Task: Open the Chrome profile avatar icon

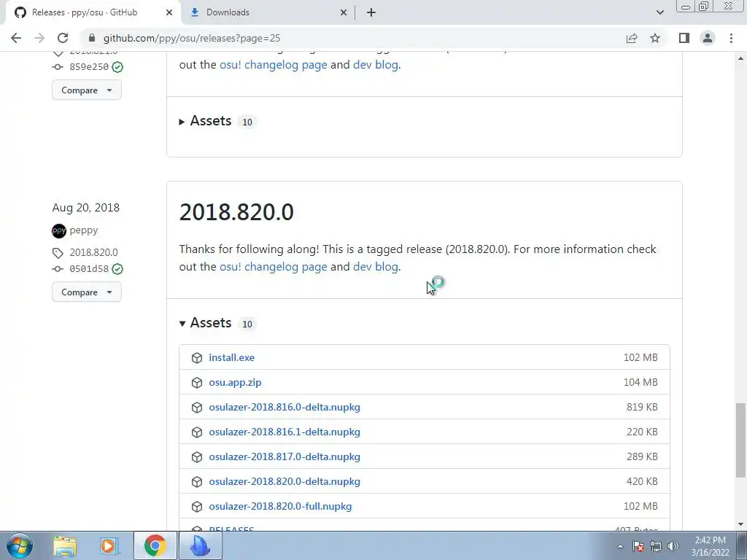Action: click(708, 38)
